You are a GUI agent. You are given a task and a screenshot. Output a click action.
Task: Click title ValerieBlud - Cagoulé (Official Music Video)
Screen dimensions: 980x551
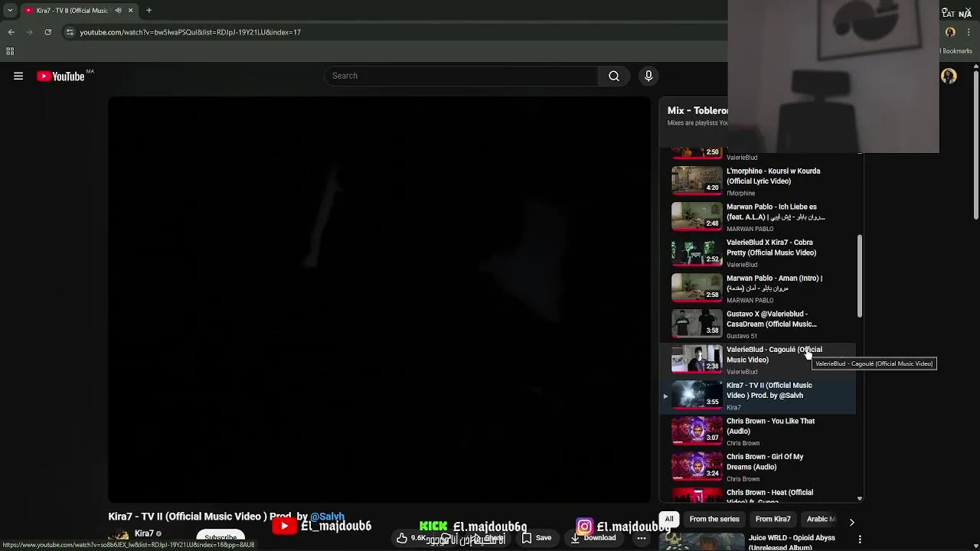(774, 354)
